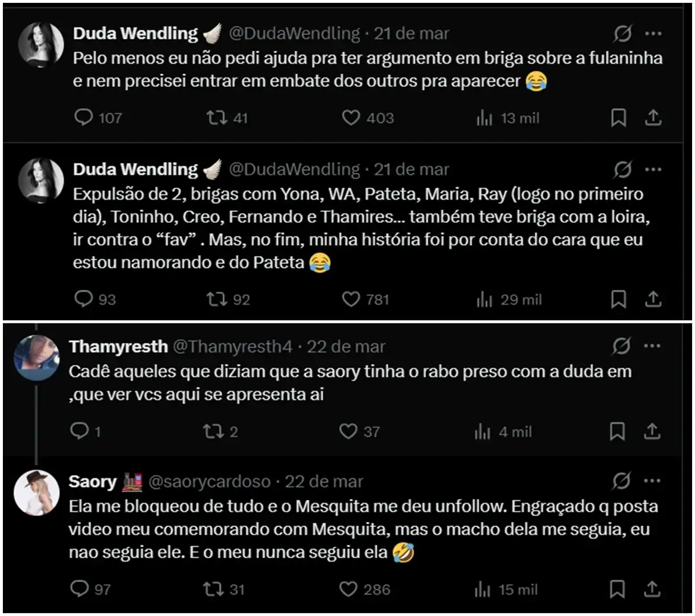Open Thamyresth display name link

point(118,347)
